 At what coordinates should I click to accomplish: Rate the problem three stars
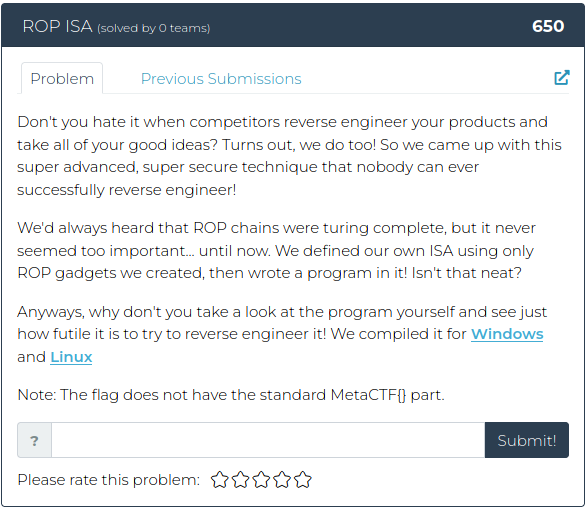pyautogui.click(x=261, y=480)
